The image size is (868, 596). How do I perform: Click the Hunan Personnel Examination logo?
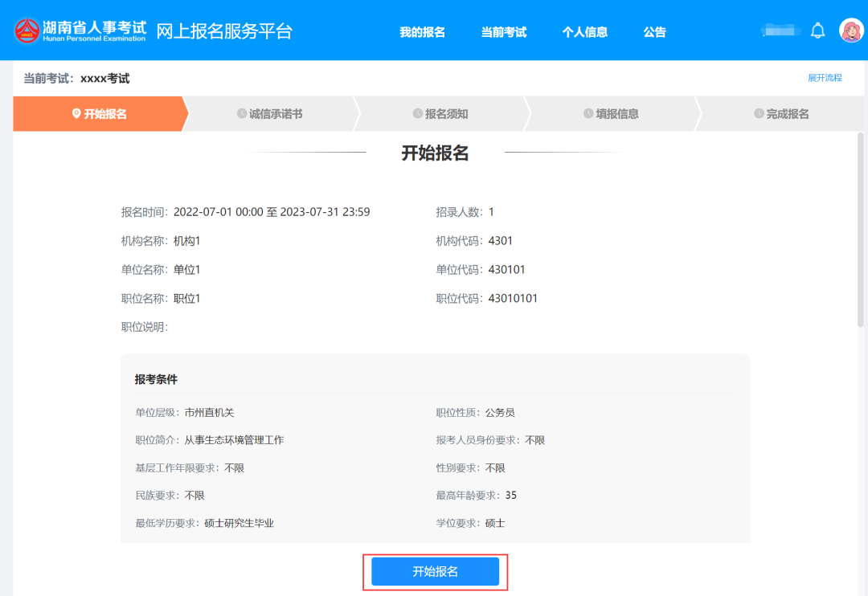pos(80,31)
